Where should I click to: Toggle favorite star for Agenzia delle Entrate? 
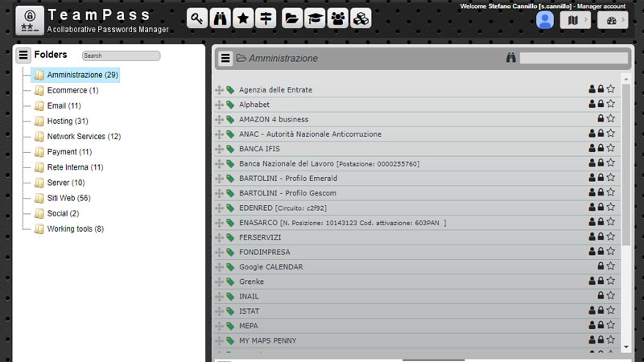(610, 89)
